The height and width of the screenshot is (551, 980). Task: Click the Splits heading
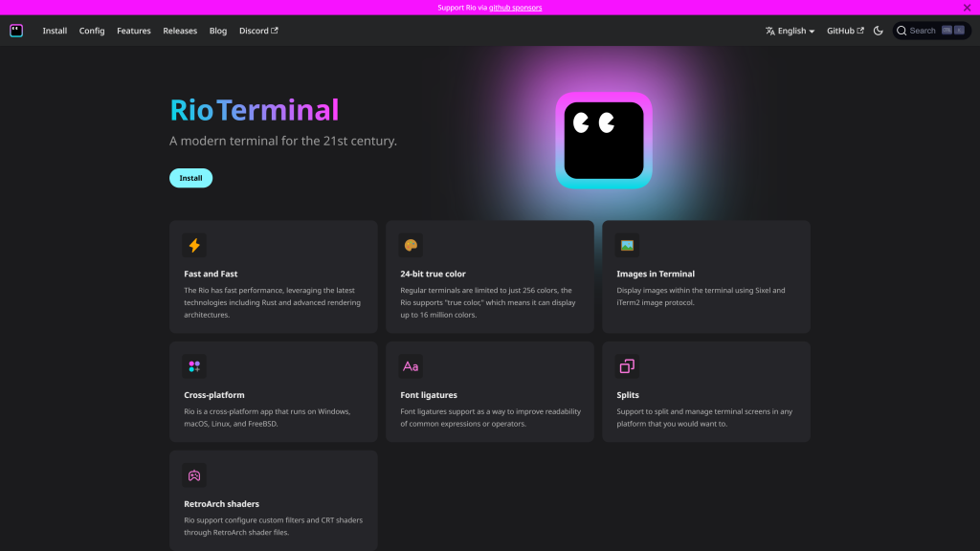point(628,395)
